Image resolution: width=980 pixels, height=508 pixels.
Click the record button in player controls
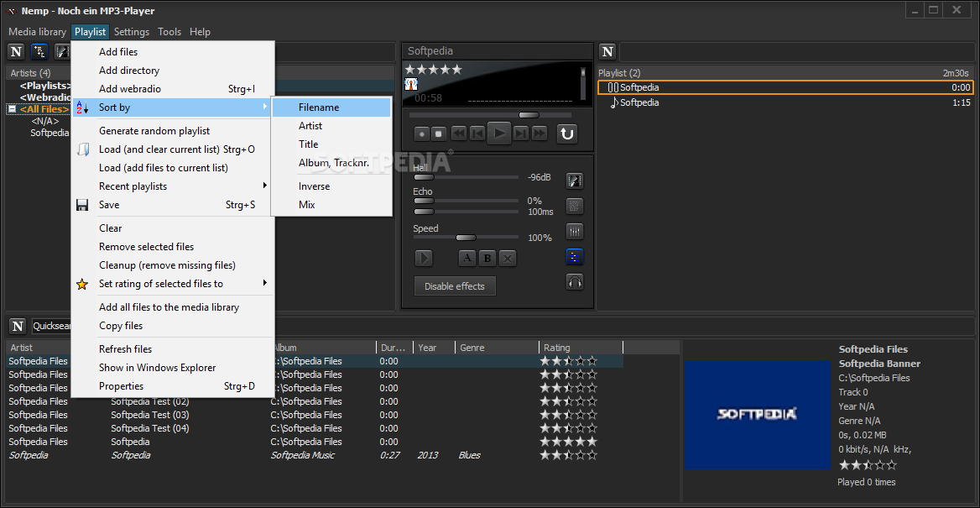422,134
